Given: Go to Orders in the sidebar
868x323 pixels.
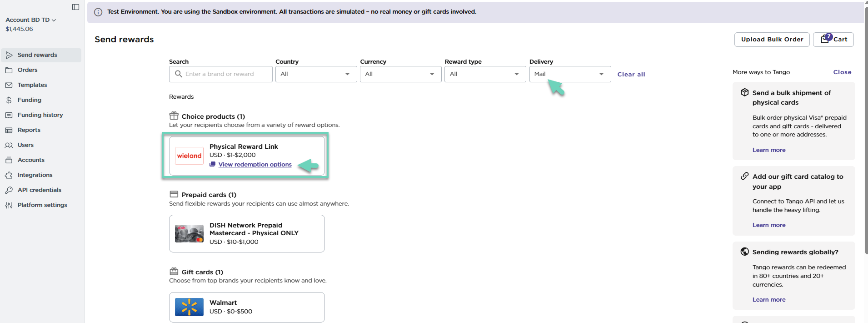Looking at the screenshot, I should tap(27, 70).
